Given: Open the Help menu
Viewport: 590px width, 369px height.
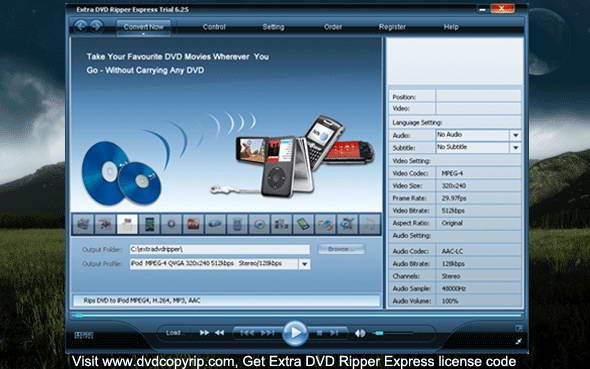Looking at the screenshot, I should coord(451,27).
